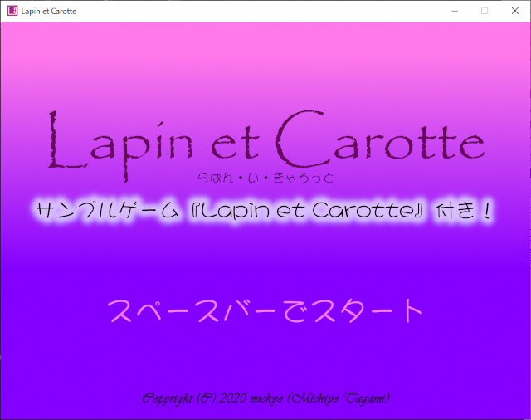This screenshot has height=420, width=531.
Task: Click the 'Lapin et Carotte' title bar caption
Action: [49, 11]
